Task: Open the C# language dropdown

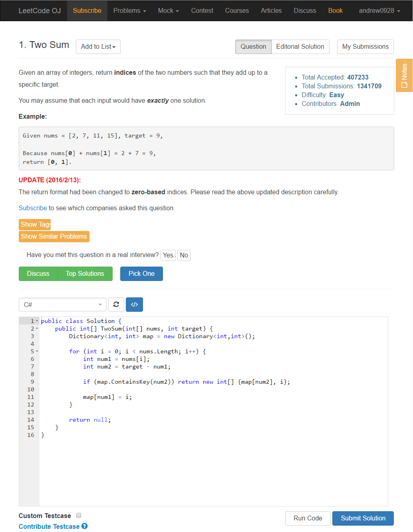Action: tap(63, 305)
